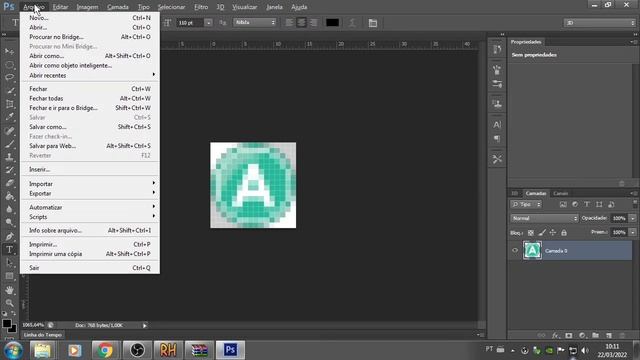Select the Lasso tool

pyautogui.click(x=9, y=78)
